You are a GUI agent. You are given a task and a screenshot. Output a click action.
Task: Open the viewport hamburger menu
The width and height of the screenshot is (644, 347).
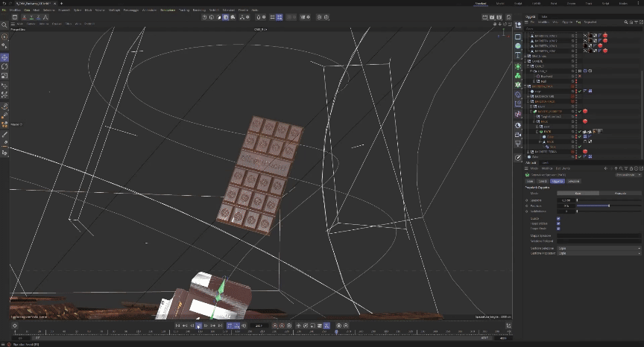13,24
